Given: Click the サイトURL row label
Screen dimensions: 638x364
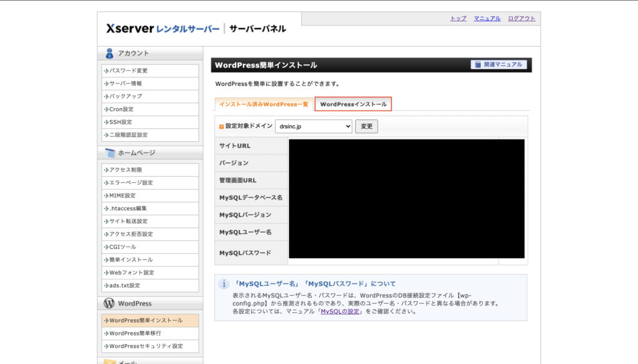Looking at the screenshot, I should [x=235, y=146].
